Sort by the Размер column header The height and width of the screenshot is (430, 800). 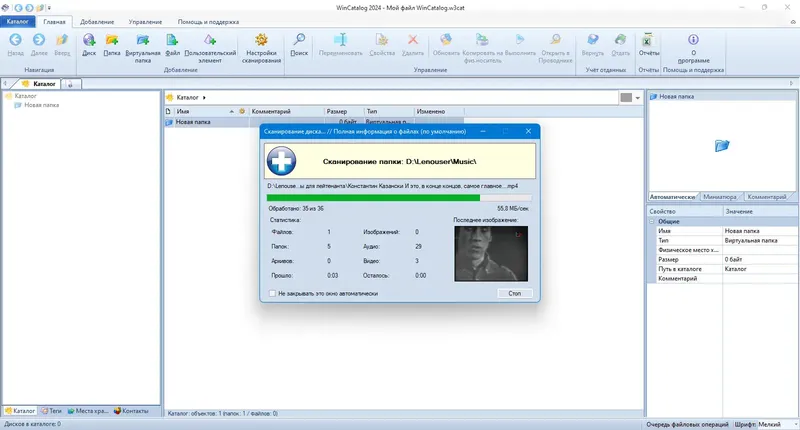(x=344, y=111)
